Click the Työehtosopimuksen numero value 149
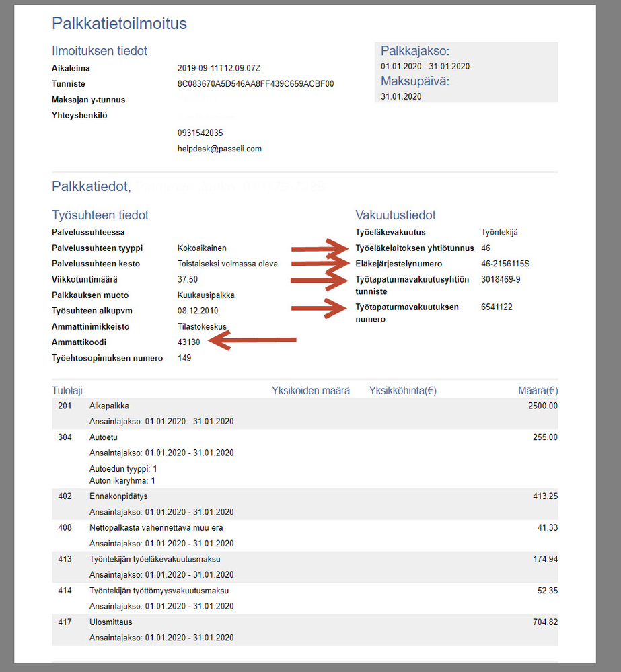621x672 pixels. [184, 358]
